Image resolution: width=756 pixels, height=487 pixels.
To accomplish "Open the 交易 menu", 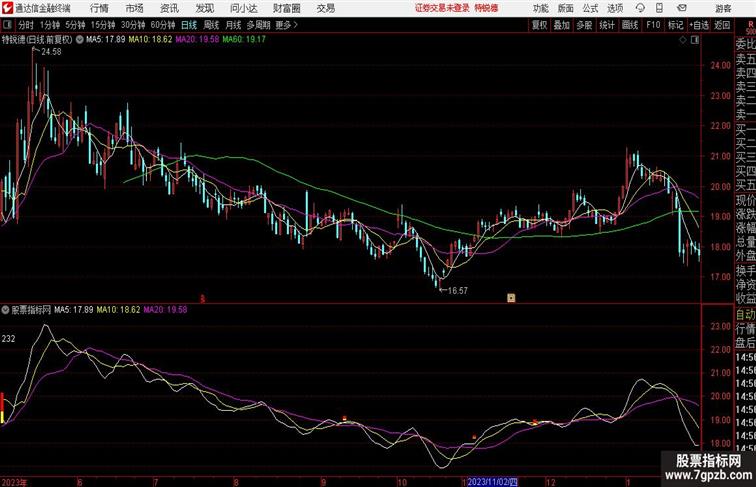I will [x=326, y=8].
